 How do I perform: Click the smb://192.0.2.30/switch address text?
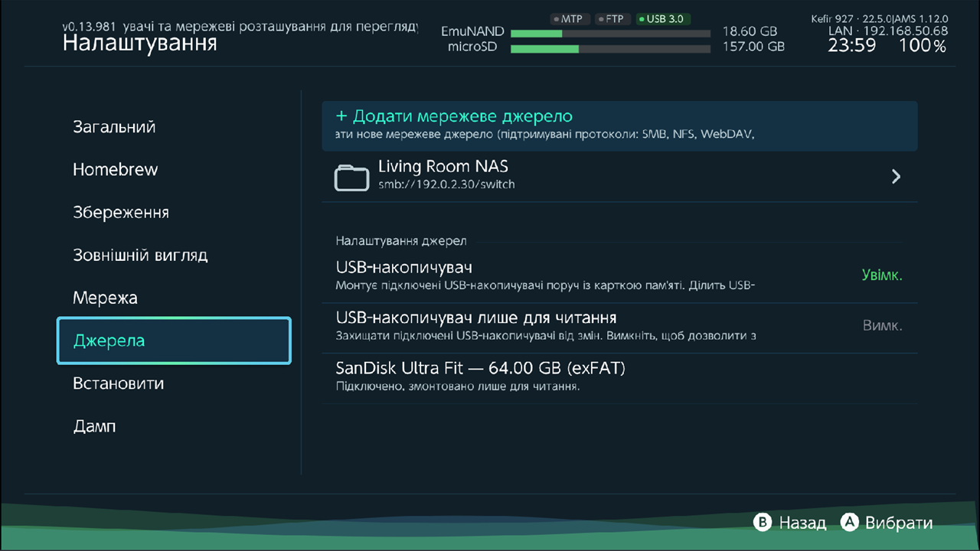pyautogui.click(x=446, y=184)
